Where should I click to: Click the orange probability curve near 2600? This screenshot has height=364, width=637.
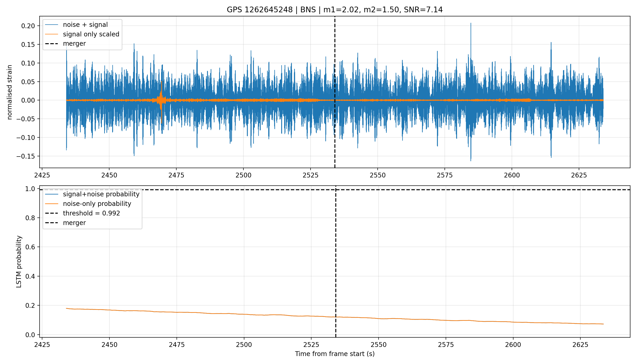[x=513, y=322]
